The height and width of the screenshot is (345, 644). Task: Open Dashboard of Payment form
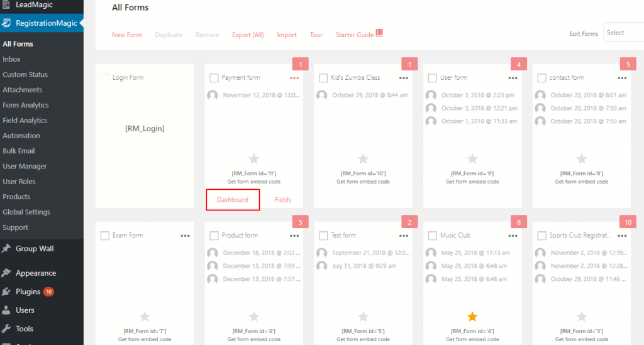pyautogui.click(x=233, y=200)
